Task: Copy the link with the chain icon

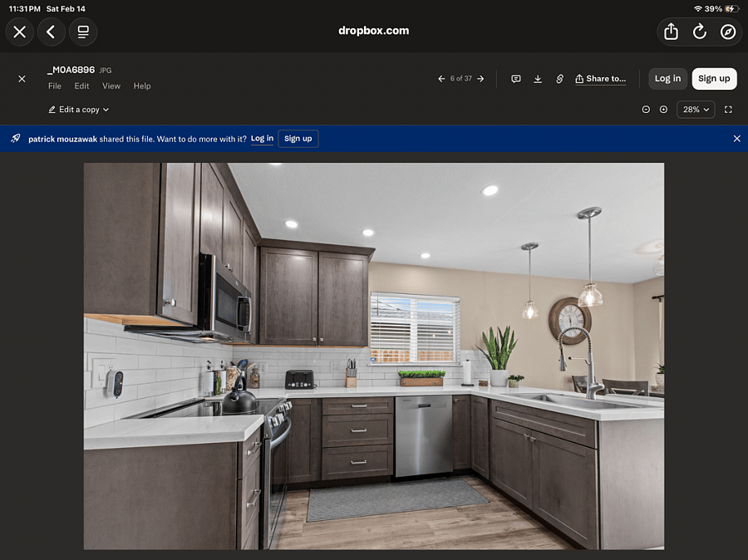Action: click(559, 79)
